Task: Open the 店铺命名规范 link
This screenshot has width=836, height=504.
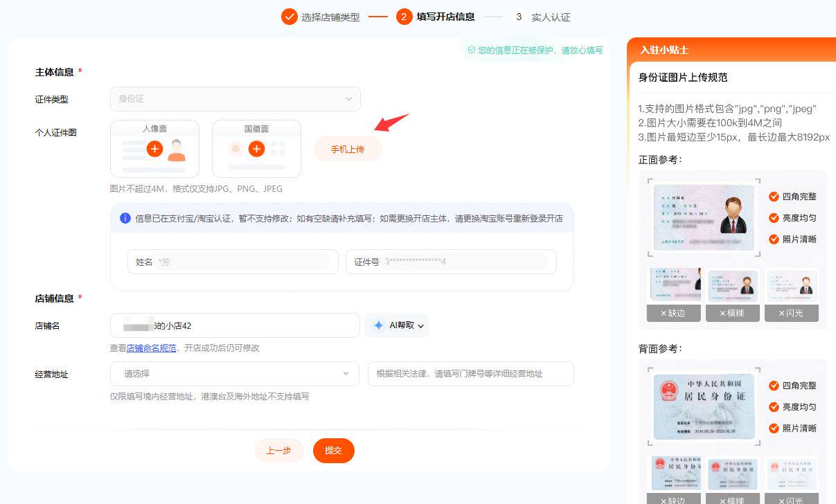Action: click(151, 348)
